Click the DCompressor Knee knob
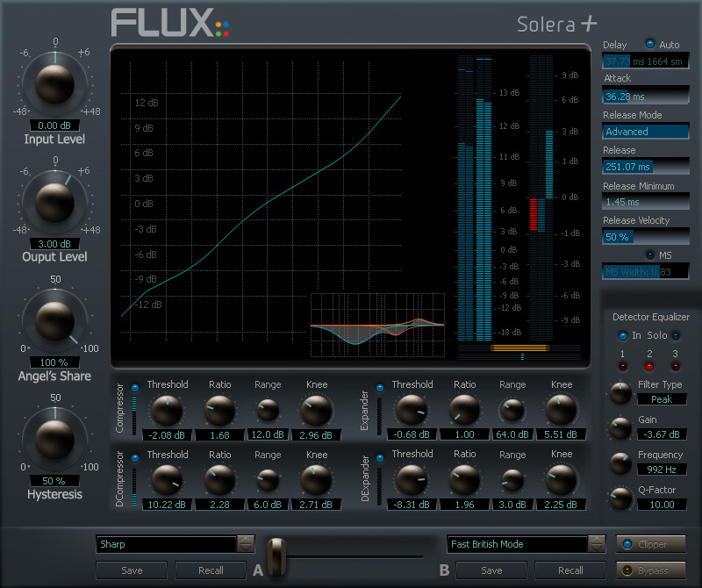The width and height of the screenshot is (702, 588). point(316,480)
